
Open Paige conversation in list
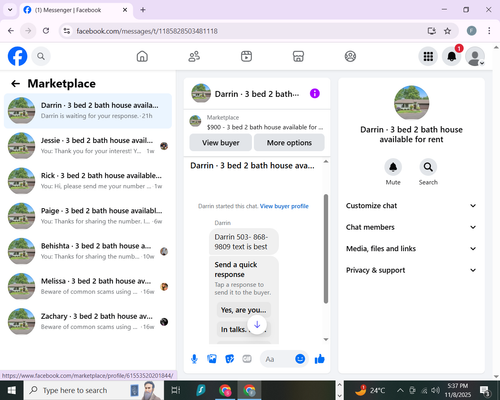88,216
